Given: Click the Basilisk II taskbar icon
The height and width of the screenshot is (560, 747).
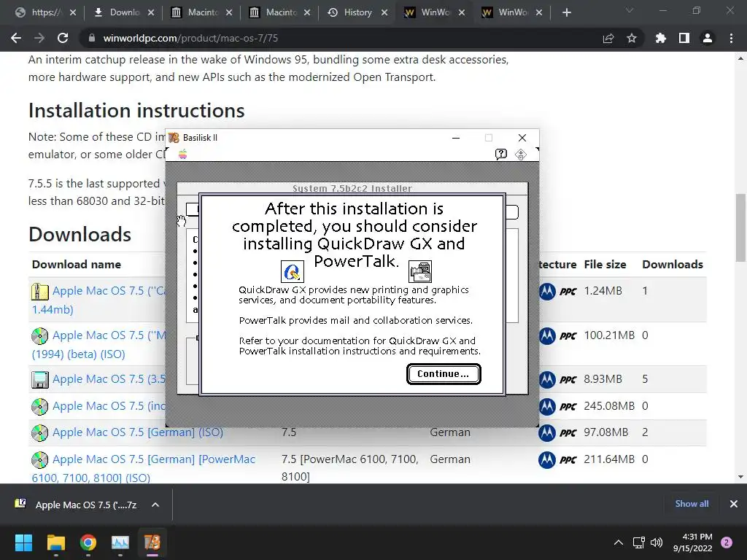Looking at the screenshot, I should click(152, 542).
